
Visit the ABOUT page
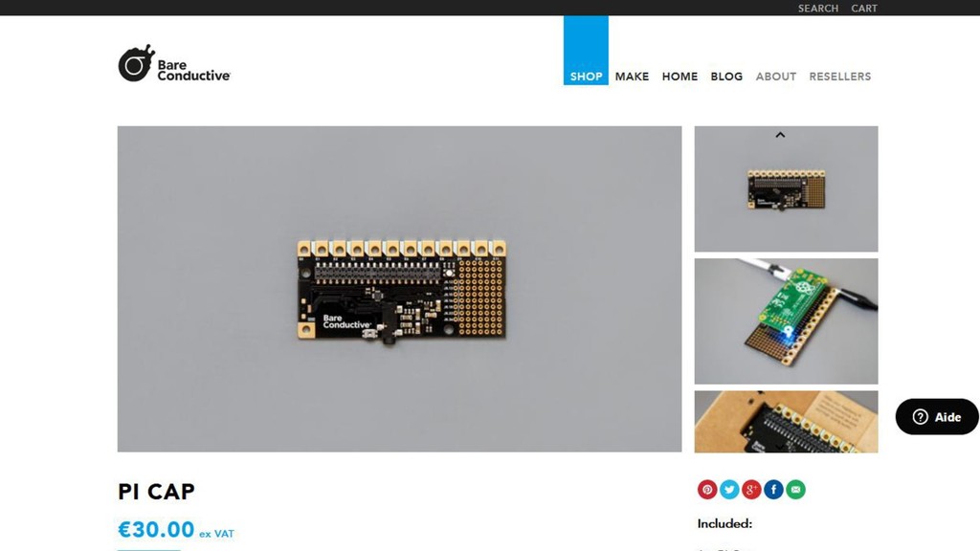pos(775,77)
